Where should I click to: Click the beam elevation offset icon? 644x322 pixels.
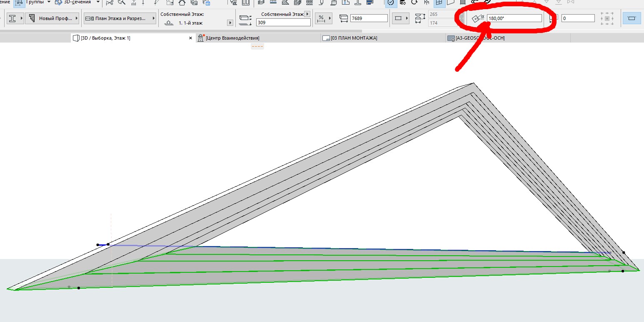(246, 20)
